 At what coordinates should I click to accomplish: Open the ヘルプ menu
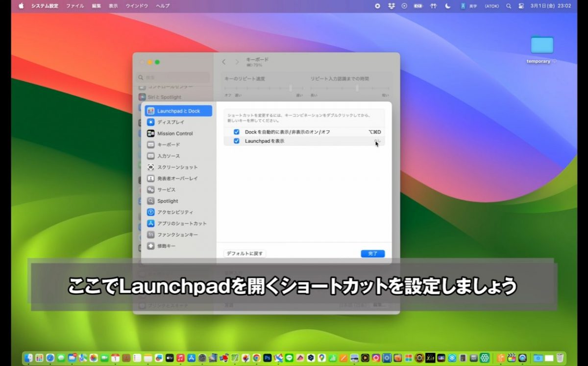click(x=163, y=6)
